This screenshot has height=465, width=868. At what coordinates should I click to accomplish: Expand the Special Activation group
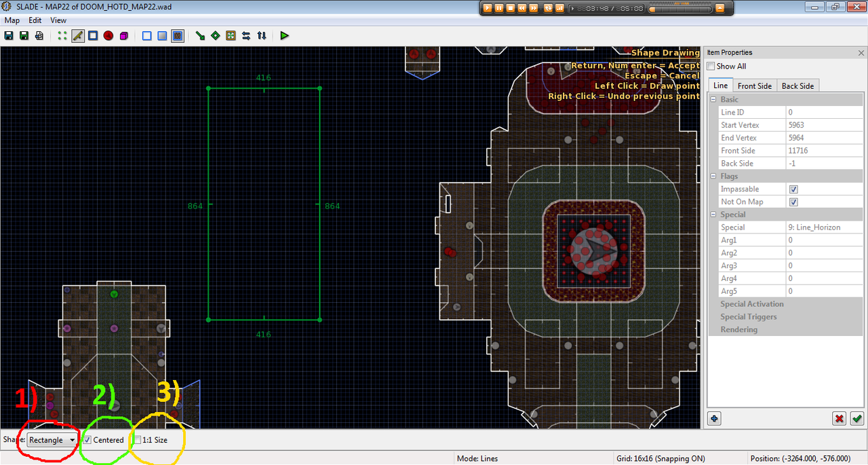click(751, 304)
